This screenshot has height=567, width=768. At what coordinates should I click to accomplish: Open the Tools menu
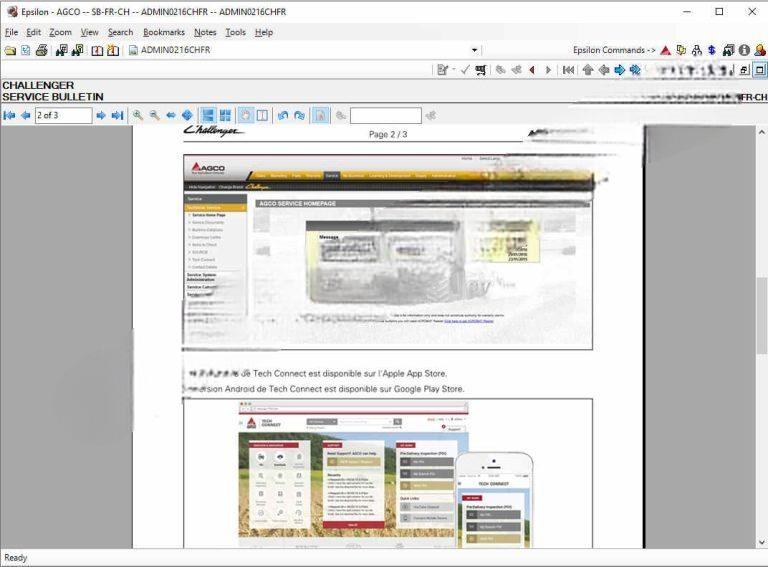[x=235, y=32]
